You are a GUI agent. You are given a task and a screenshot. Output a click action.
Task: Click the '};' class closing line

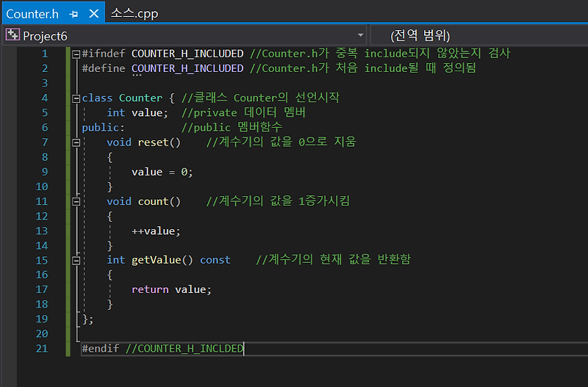click(87, 319)
